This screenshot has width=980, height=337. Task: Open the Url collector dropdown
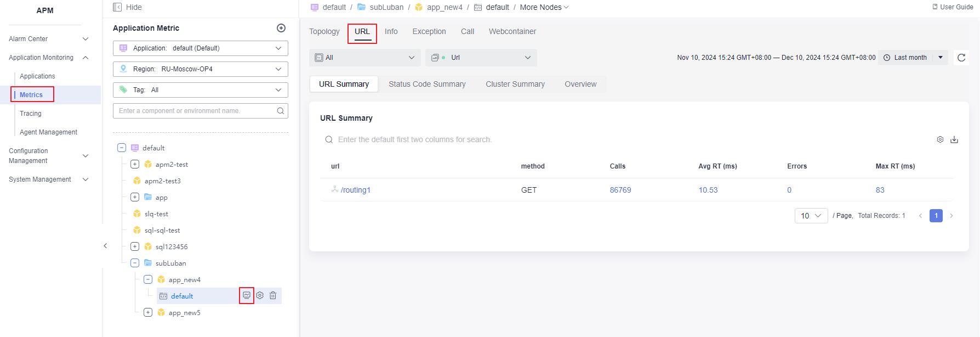481,58
